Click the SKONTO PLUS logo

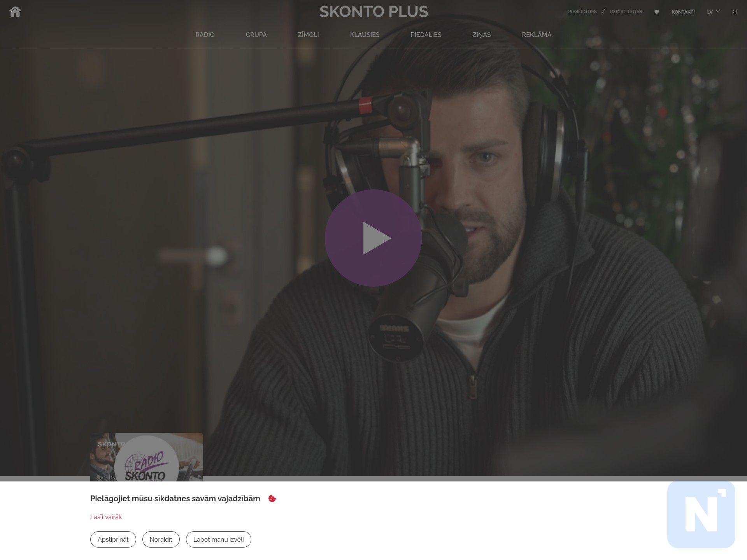[373, 12]
